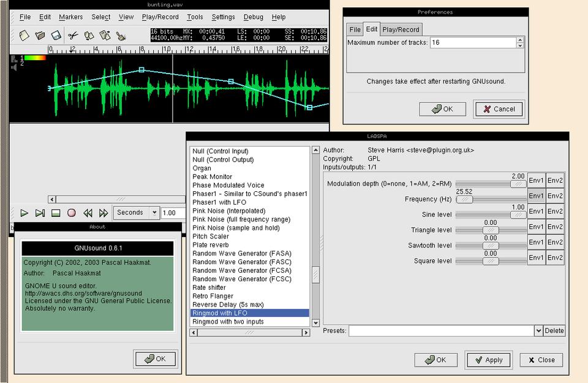
Task: Toggle Env1 for Modulation depth
Action: (x=536, y=181)
